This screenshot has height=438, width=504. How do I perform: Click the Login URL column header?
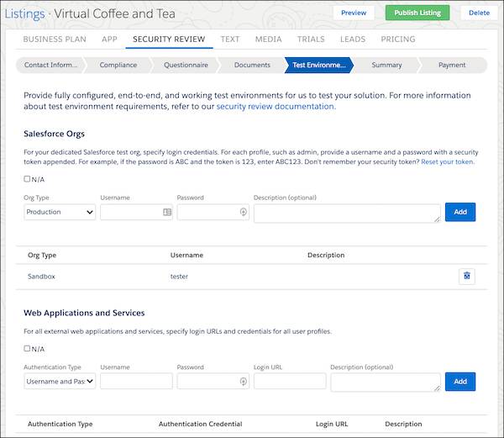(x=332, y=424)
